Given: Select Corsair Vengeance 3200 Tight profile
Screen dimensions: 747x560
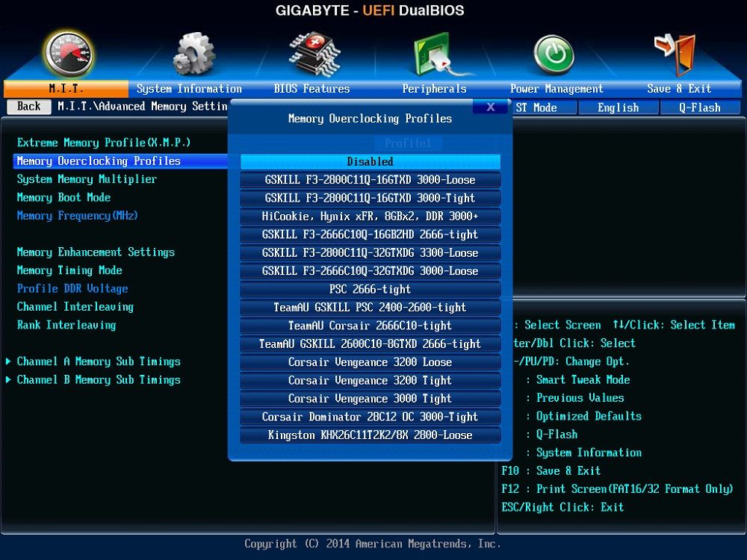Looking at the screenshot, I should (x=371, y=381).
